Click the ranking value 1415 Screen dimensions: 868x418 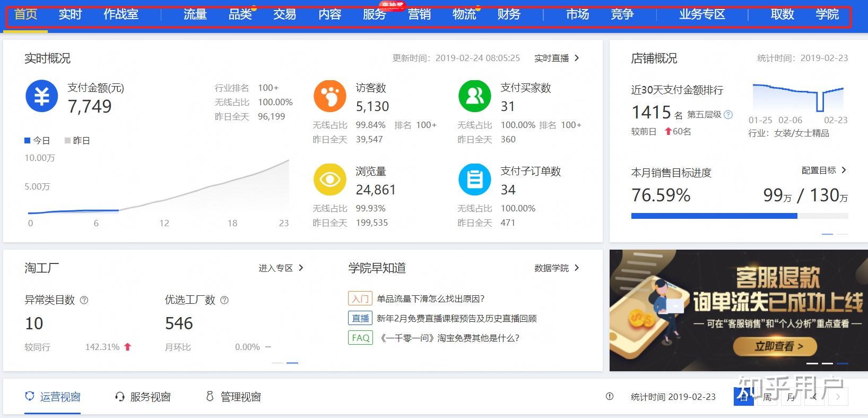[652, 112]
